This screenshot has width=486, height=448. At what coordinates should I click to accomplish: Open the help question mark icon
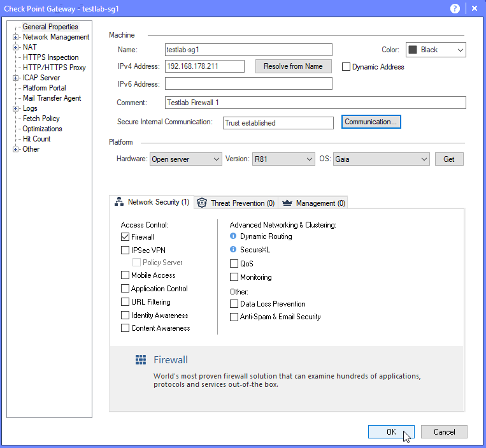coord(455,8)
